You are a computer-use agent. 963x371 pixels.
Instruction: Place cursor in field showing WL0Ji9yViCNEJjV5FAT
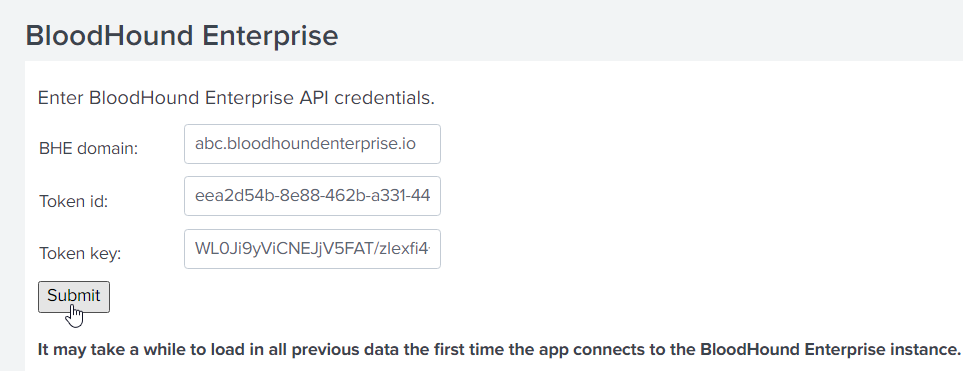click(312, 249)
